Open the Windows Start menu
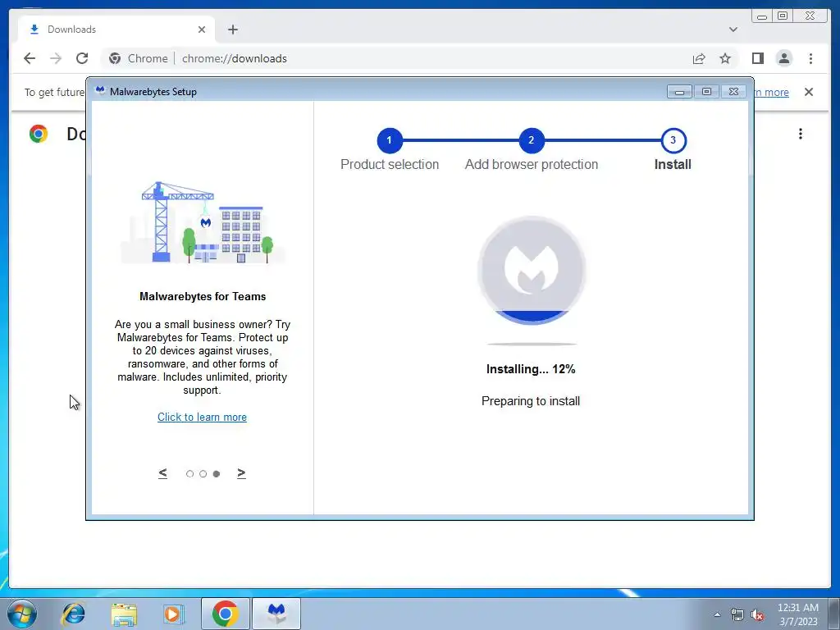 [22, 614]
